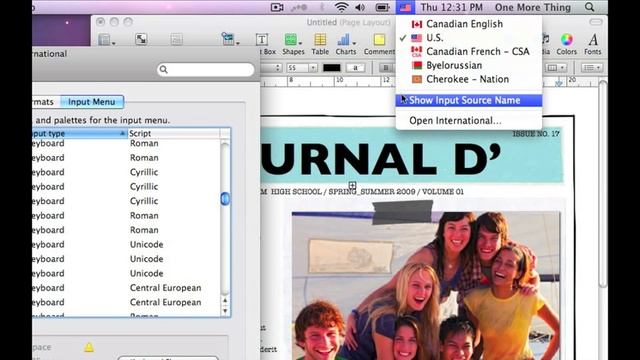
Task: Select the URNAL D' headline text
Action: pyautogui.click(x=381, y=158)
